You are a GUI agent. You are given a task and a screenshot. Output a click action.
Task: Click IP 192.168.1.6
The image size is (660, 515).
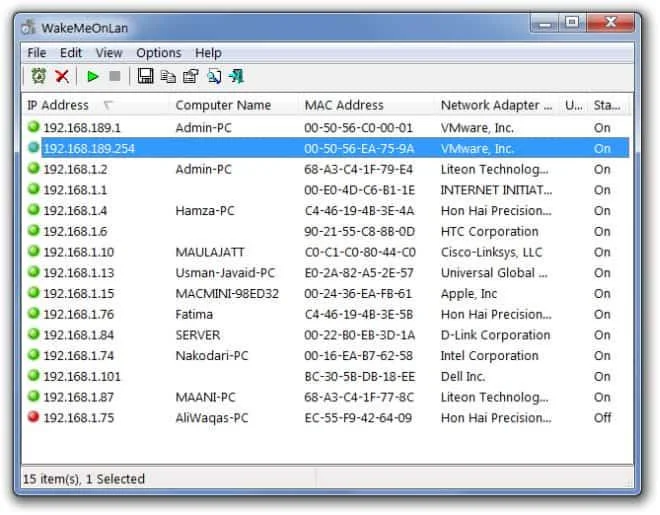tap(75, 231)
